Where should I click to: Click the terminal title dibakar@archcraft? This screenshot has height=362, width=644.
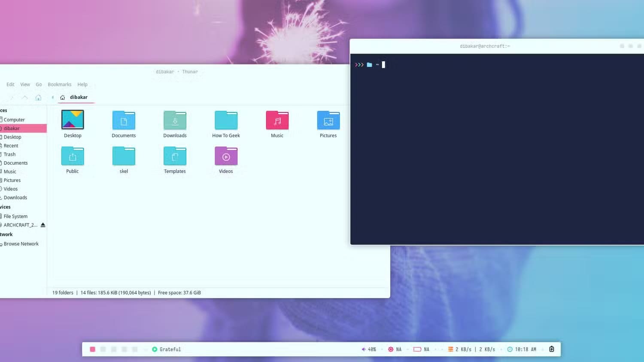point(485,46)
